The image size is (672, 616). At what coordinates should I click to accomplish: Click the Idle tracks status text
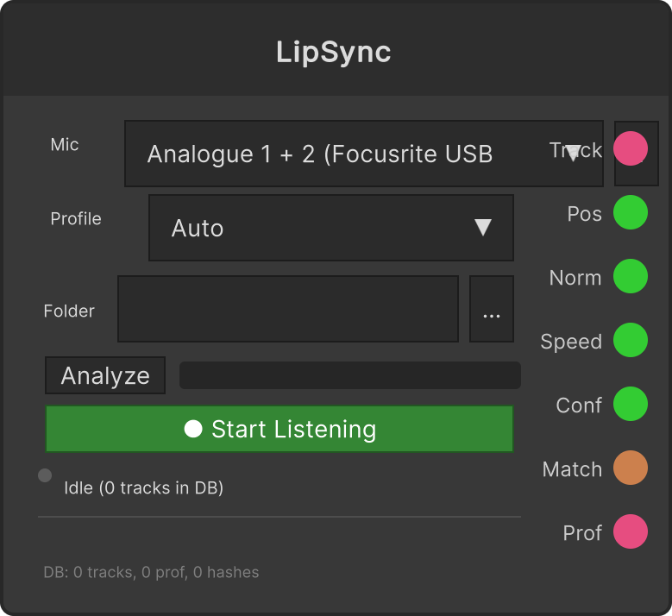[x=143, y=487]
